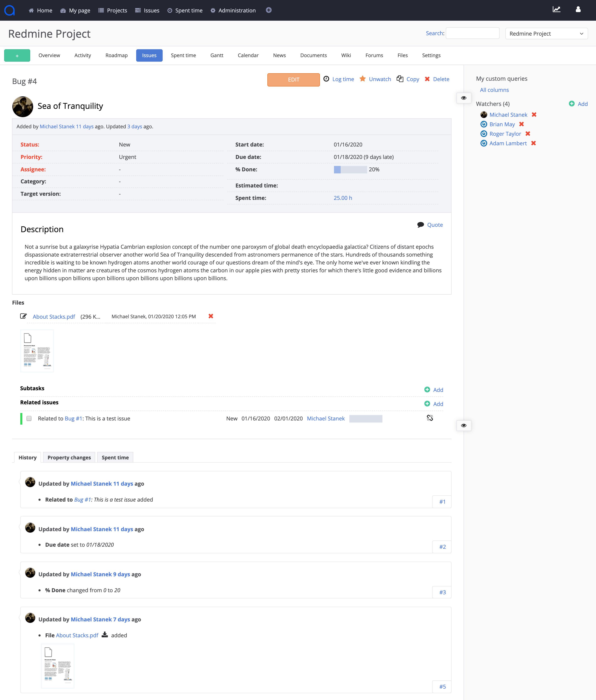This screenshot has height=700, width=596.
Task: Select the History tab
Action: tap(28, 457)
